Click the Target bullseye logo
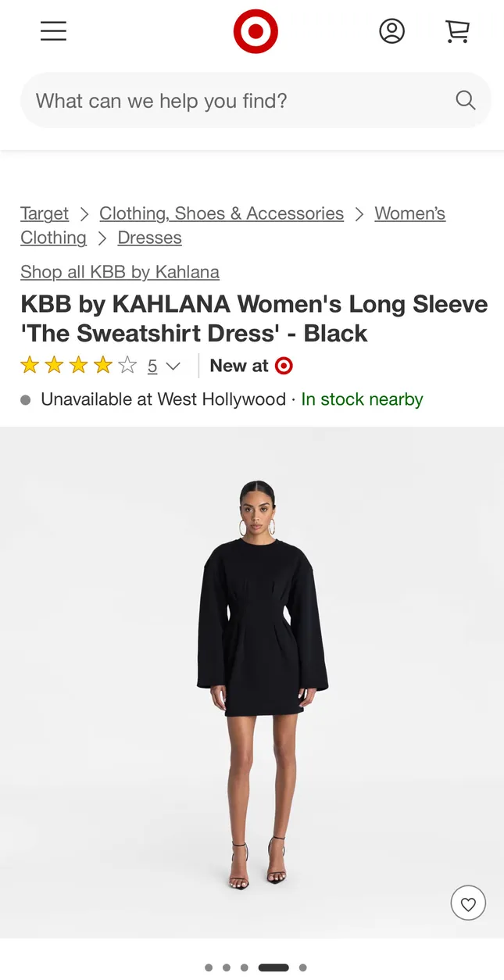Image resolution: width=504 pixels, height=980 pixels. point(256,31)
